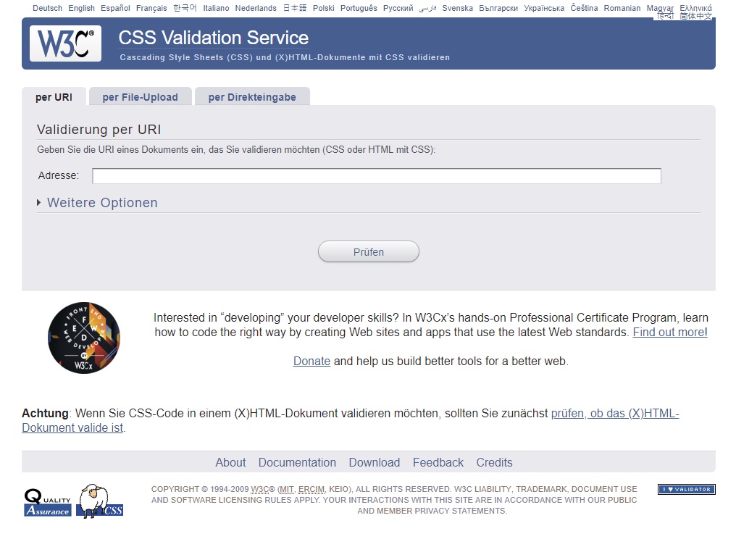Switch language to Français

click(151, 8)
